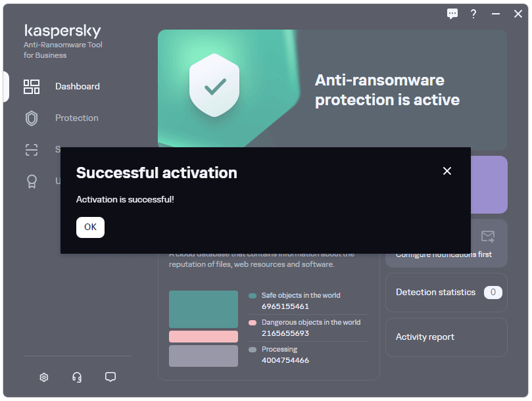Click the Detection statistics count badge
Image resolution: width=532 pixels, height=401 pixels.
click(493, 293)
